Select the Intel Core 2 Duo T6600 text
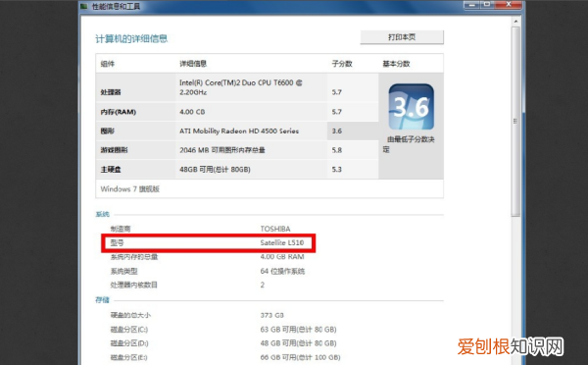This screenshot has height=365, width=588. pos(241,87)
